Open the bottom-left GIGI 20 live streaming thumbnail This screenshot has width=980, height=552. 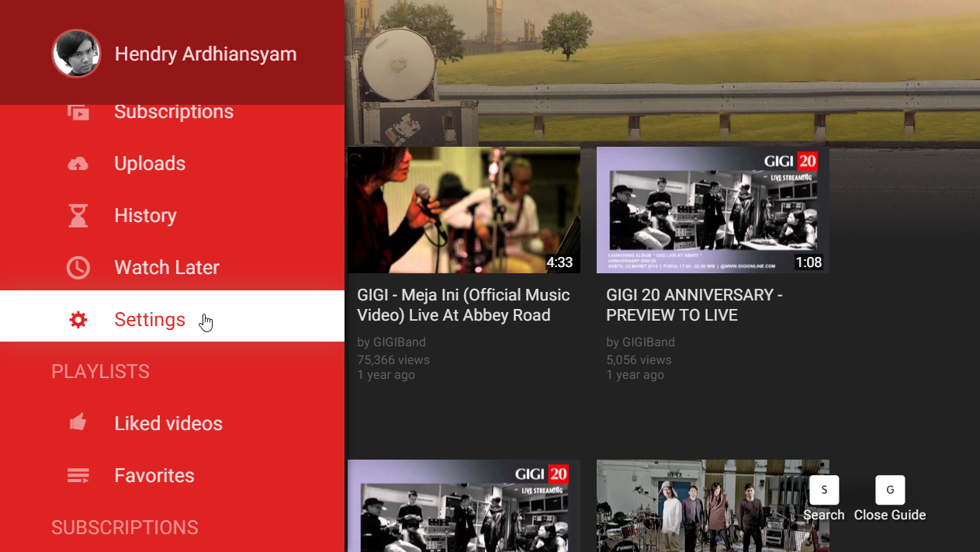click(463, 505)
